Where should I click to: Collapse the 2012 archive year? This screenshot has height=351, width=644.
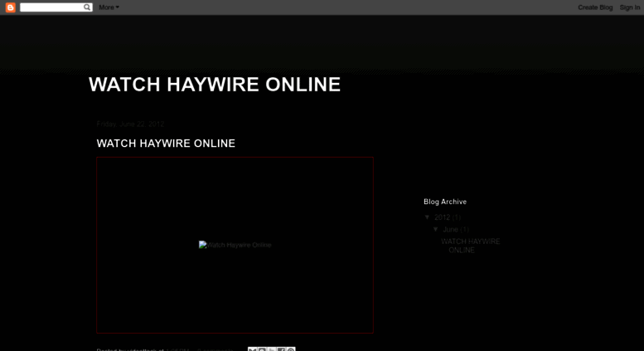[427, 217]
